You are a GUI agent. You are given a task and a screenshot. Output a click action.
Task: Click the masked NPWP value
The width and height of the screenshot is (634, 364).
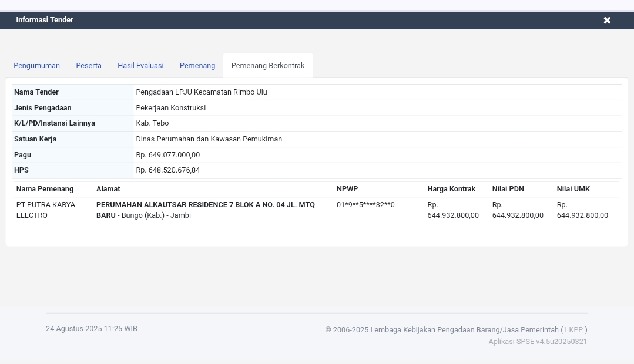pyautogui.click(x=365, y=204)
